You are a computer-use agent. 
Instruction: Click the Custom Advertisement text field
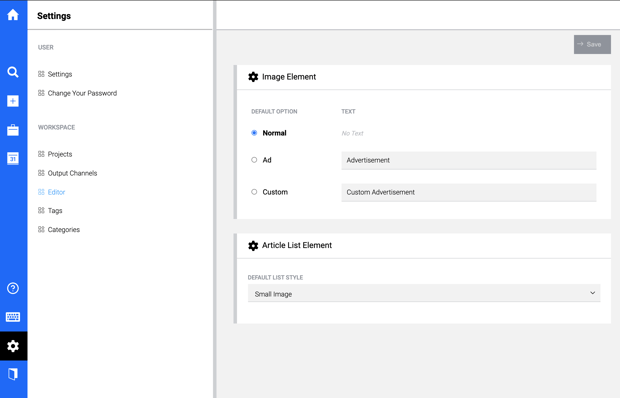(x=469, y=192)
